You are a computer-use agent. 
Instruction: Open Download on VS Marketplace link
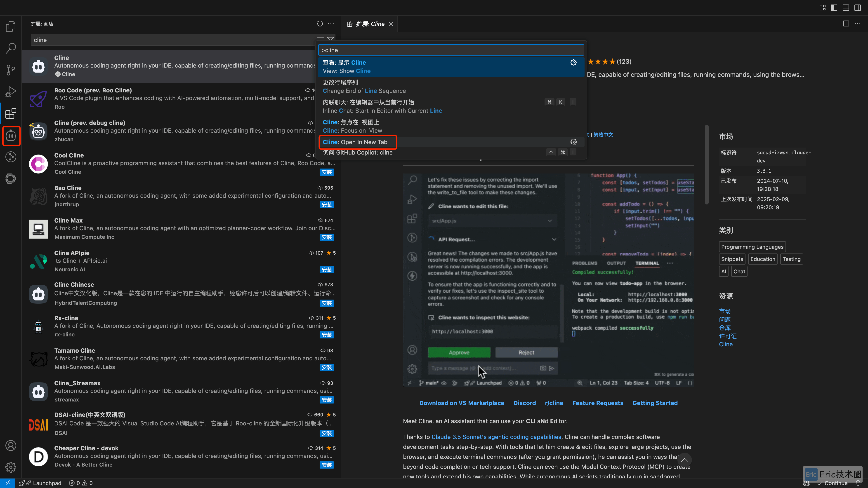(462, 403)
